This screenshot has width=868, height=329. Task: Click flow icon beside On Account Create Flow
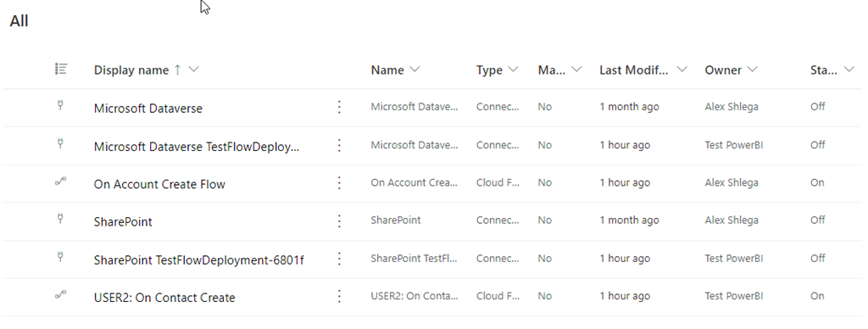pos(61,181)
